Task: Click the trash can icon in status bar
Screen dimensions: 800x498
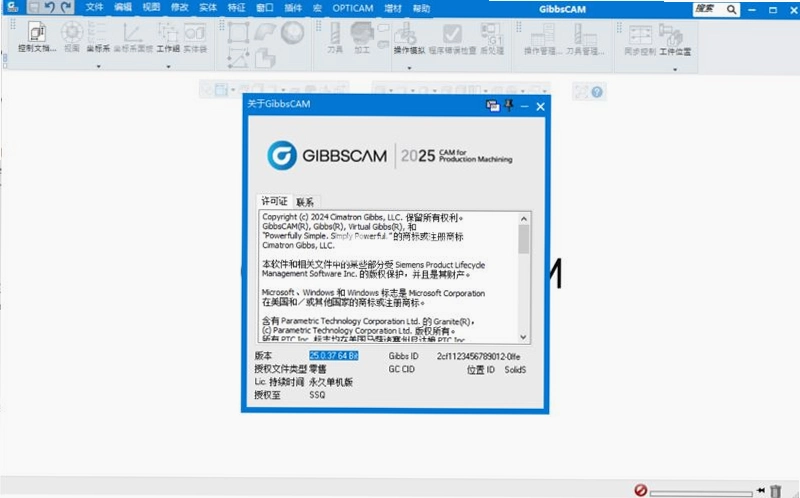Action: pos(776,491)
